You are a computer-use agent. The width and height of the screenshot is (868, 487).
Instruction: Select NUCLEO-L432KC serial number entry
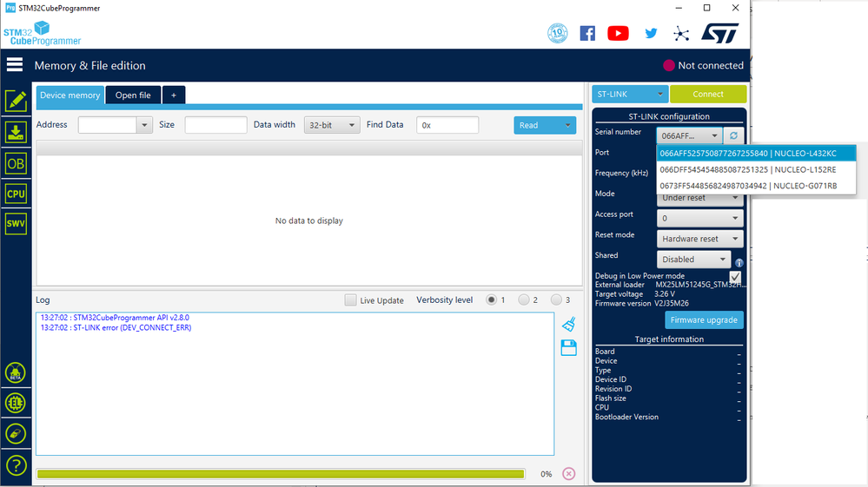click(x=756, y=153)
